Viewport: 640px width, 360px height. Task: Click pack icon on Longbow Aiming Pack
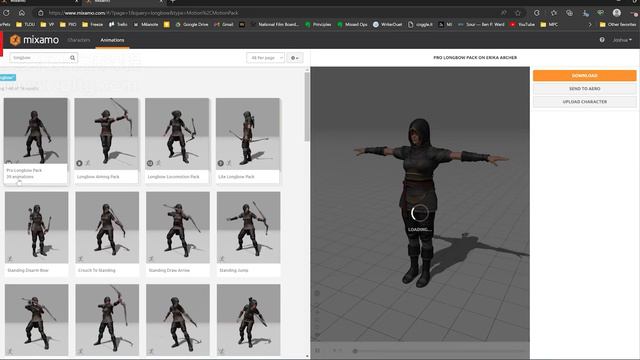point(79,163)
